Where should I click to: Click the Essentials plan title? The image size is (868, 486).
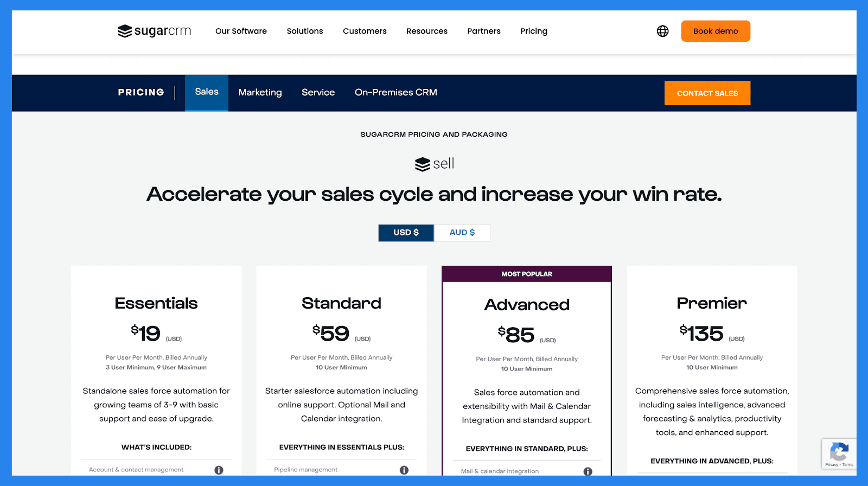tap(156, 303)
